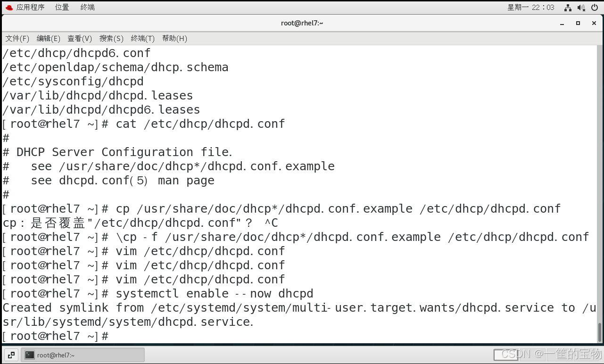Open the 终端 top panel menu

[x=87, y=7]
